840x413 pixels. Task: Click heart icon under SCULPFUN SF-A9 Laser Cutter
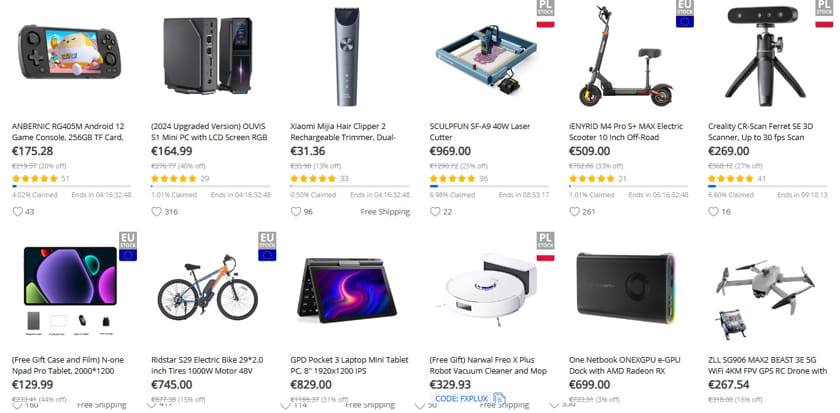click(x=435, y=212)
